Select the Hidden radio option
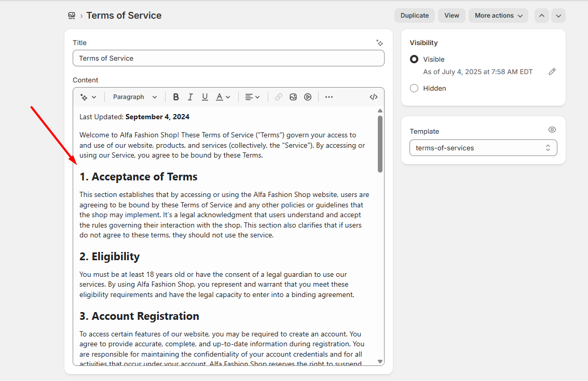588x381 pixels. [x=414, y=89]
